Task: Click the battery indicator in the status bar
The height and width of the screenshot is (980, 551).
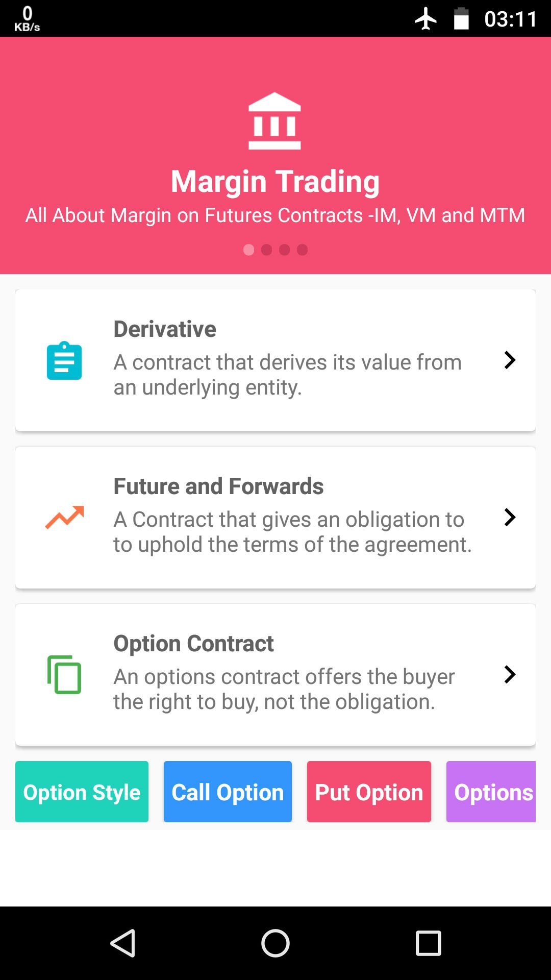Action: tap(461, 18)
